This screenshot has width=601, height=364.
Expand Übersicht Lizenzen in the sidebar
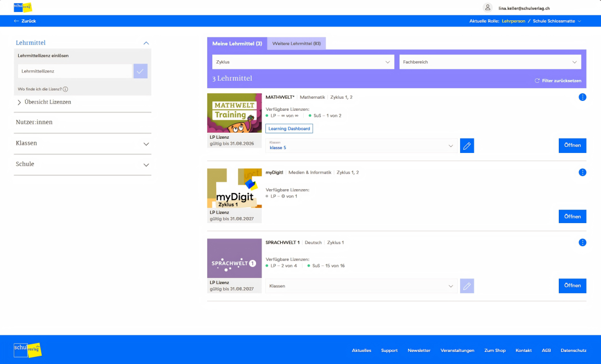pyautogui.click(x=47, y=102)
